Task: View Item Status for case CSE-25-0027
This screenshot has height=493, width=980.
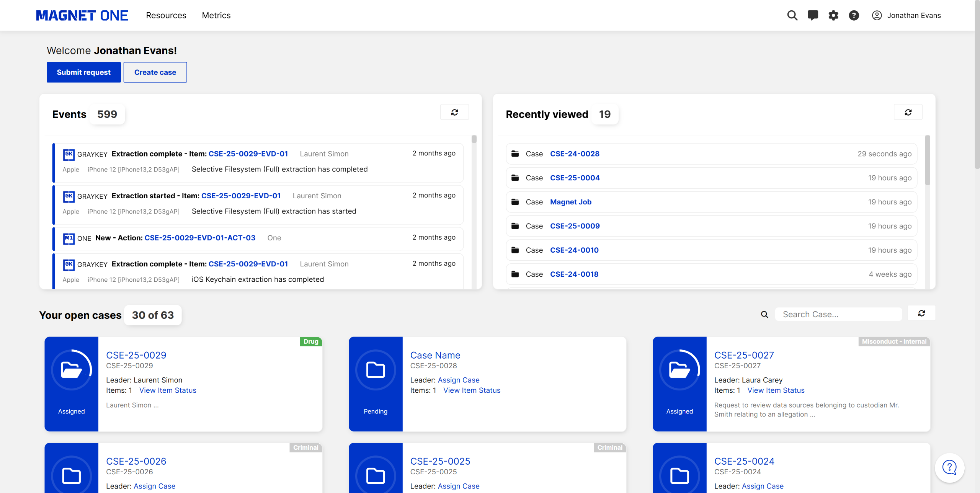Action: tap(776, 390)
